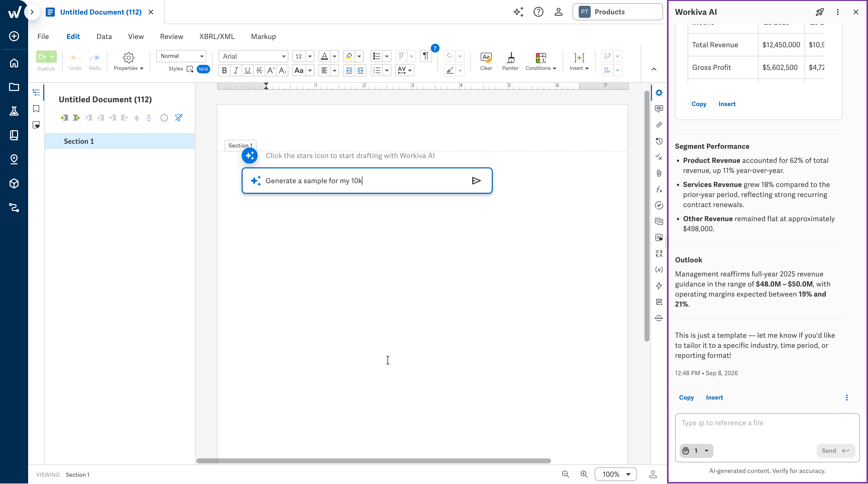This screenshot has width=868, height=484.
Task: Toggle Superscript formatting
Action: click(270, 70)
